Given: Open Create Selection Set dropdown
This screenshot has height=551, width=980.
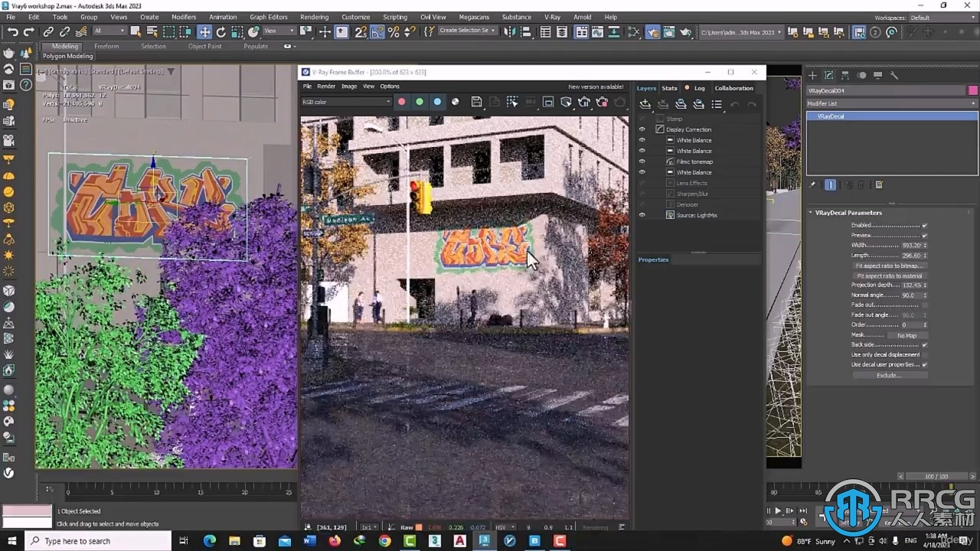Looking at the screenshot, I should 467,31.
